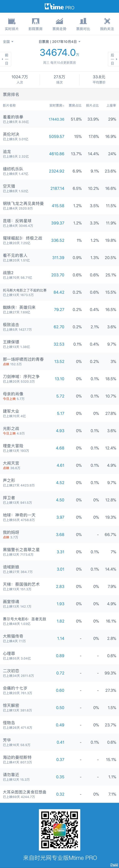The image size is (119, 868).
Task: Click the Mtime PRO logo
Action: pos(59,6)
